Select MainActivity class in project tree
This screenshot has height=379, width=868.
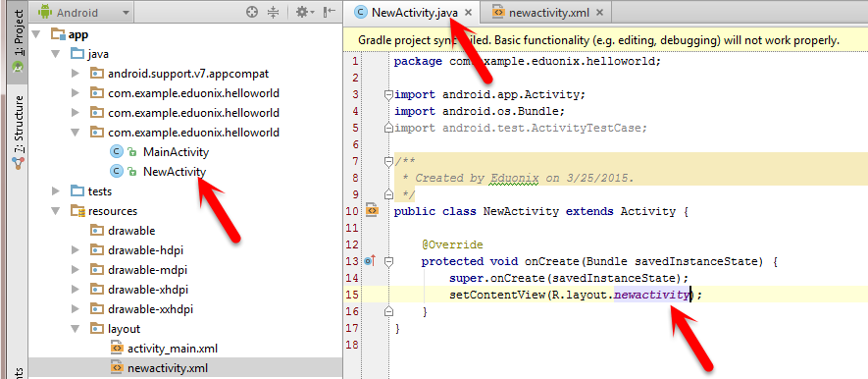tap(176, 152)
